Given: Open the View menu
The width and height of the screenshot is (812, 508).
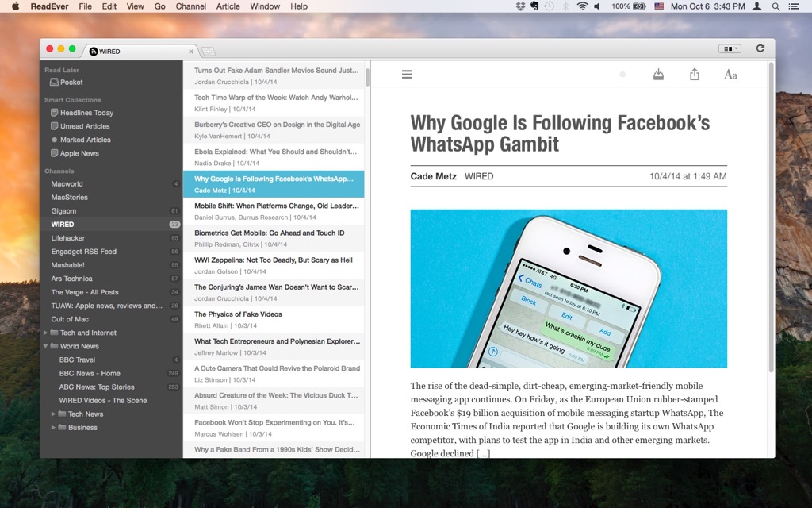Looking at the screenshot, I should coord(135,6).
